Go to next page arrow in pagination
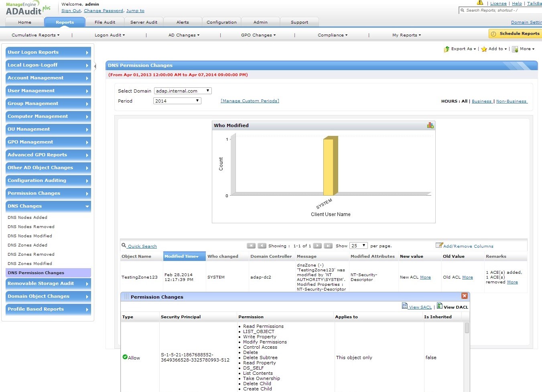Screen dimensions: 542x392 point(317,246)
